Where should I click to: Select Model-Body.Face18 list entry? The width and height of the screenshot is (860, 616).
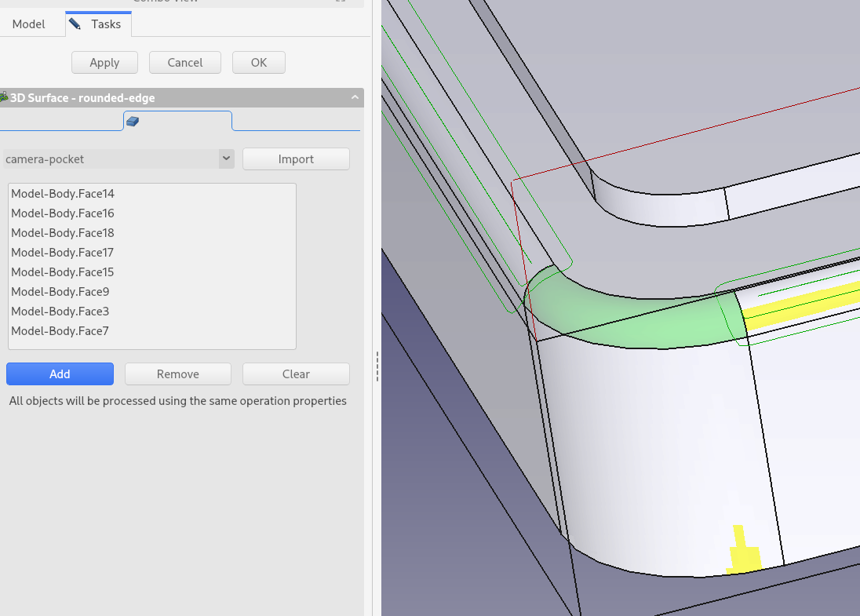(63, 233)
